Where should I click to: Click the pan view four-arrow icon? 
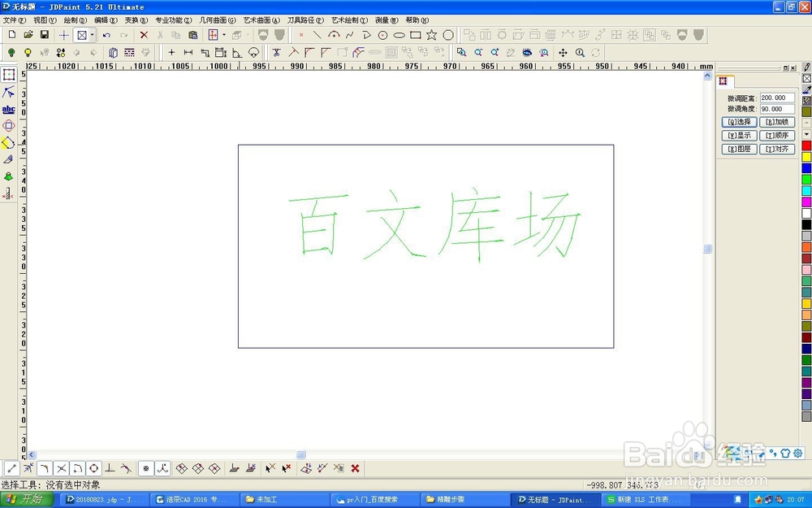563,52
